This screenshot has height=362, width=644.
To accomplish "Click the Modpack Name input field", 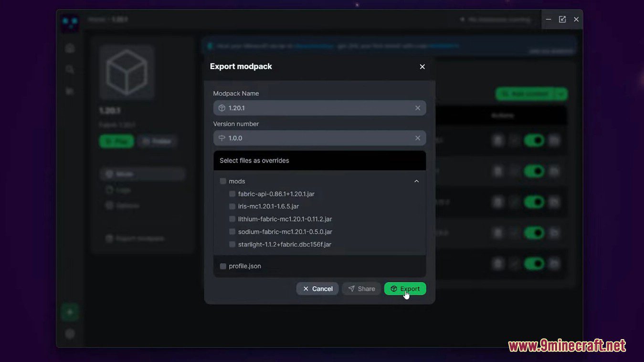I will [319, 108].
